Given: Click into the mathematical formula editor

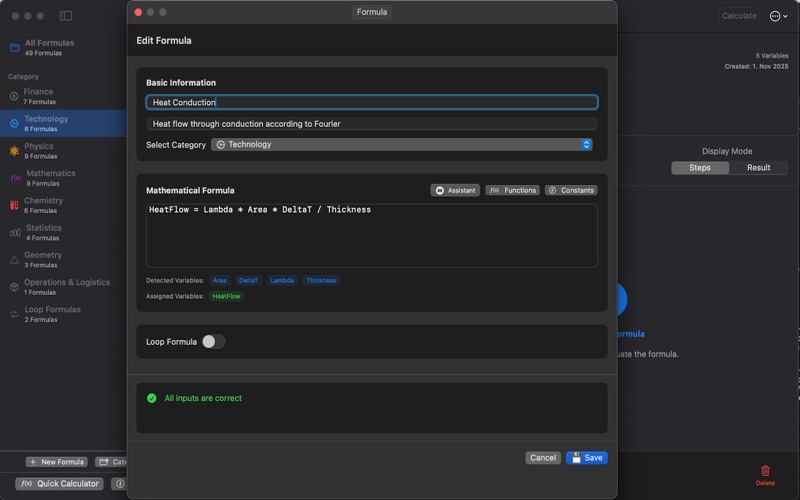Looking at the screenshot, I should coord(371,236).
